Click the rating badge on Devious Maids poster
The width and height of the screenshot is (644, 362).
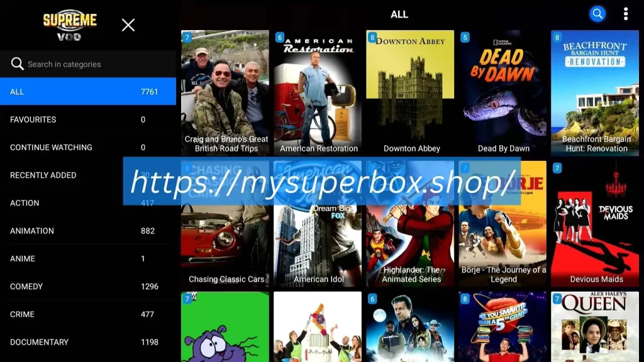coord(556,167)
